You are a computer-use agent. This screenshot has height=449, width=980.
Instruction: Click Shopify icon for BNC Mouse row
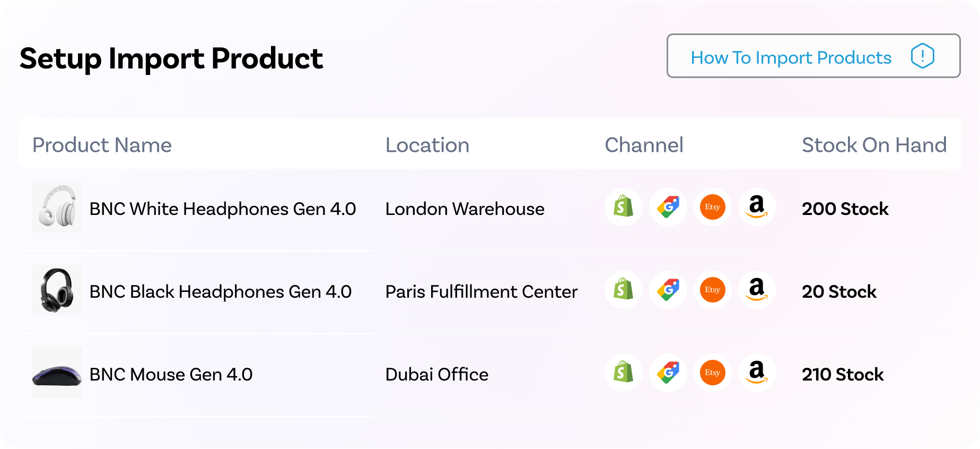[x=624, y=373]
